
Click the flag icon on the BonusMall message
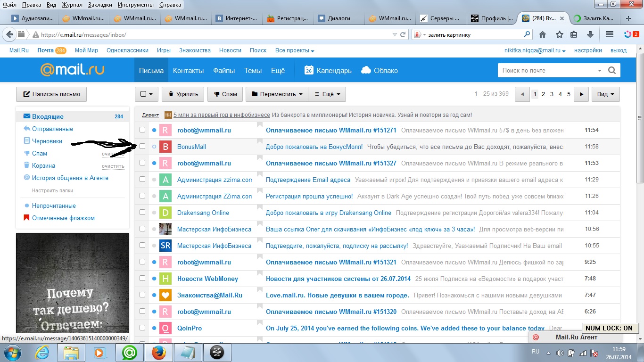point(259,142)
